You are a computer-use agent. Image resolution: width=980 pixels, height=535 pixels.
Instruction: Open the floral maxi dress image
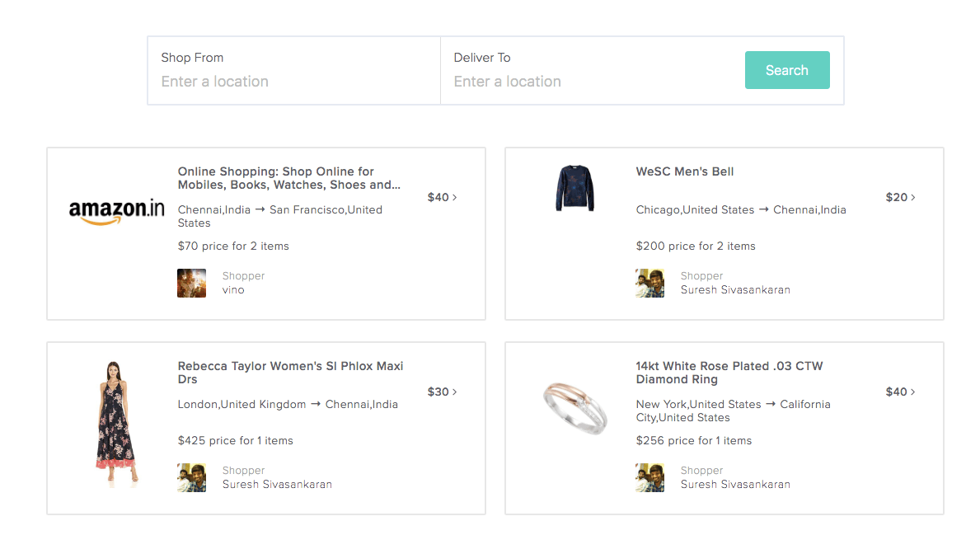click(116, 423)
